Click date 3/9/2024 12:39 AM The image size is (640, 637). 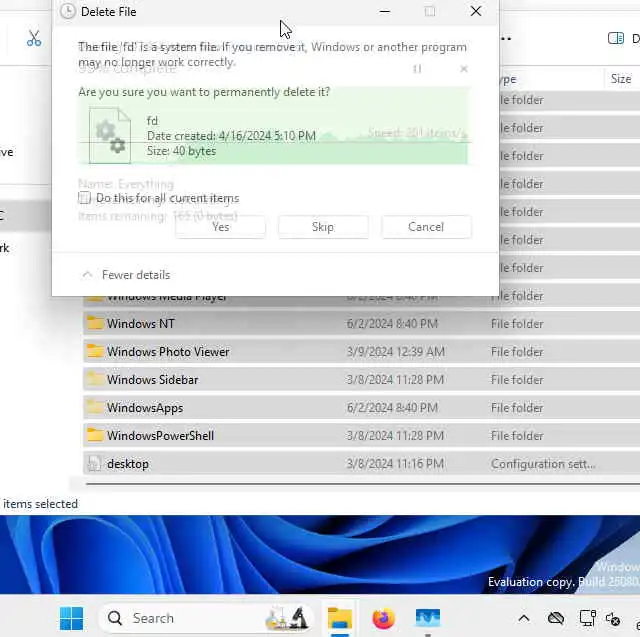[x=396, y=352]
